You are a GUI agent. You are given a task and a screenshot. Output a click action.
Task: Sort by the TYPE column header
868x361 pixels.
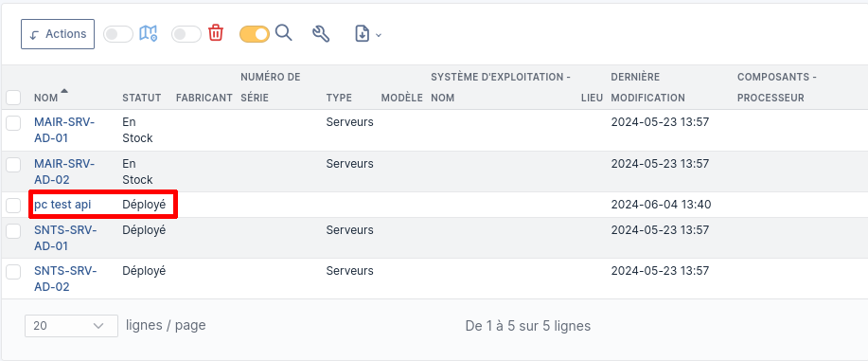[339, 98]
